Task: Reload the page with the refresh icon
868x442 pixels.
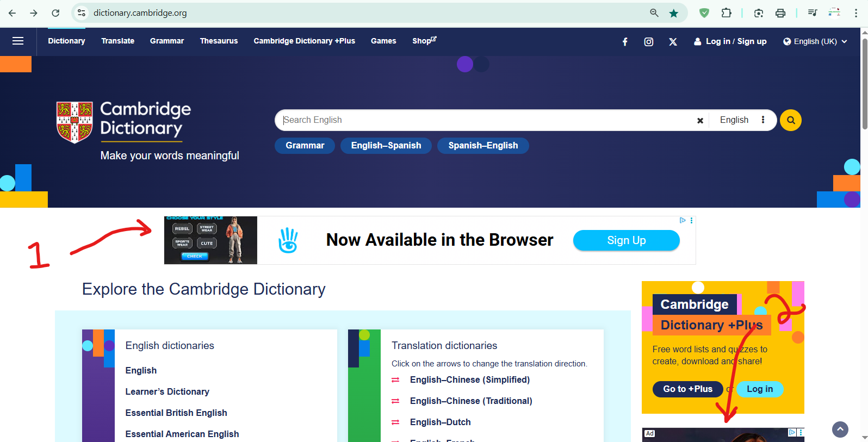Action: tap(55, 13)
